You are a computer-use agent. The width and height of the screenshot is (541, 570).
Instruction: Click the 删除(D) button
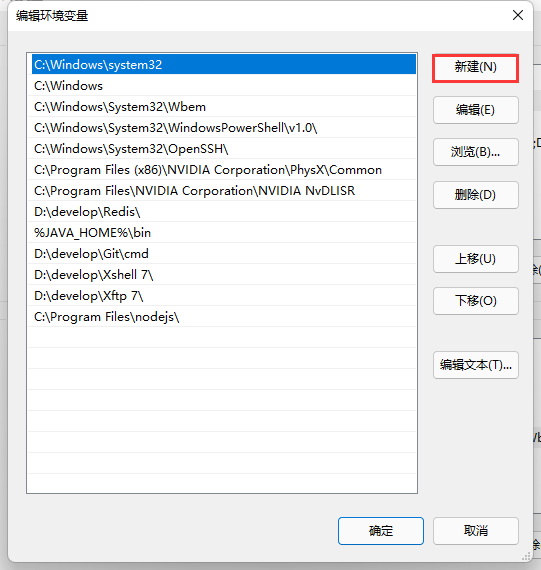coord(476,195)
